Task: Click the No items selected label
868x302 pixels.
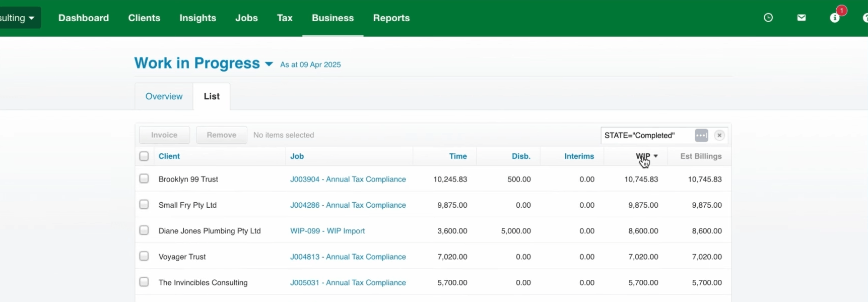Action: [x=284, y=135]
